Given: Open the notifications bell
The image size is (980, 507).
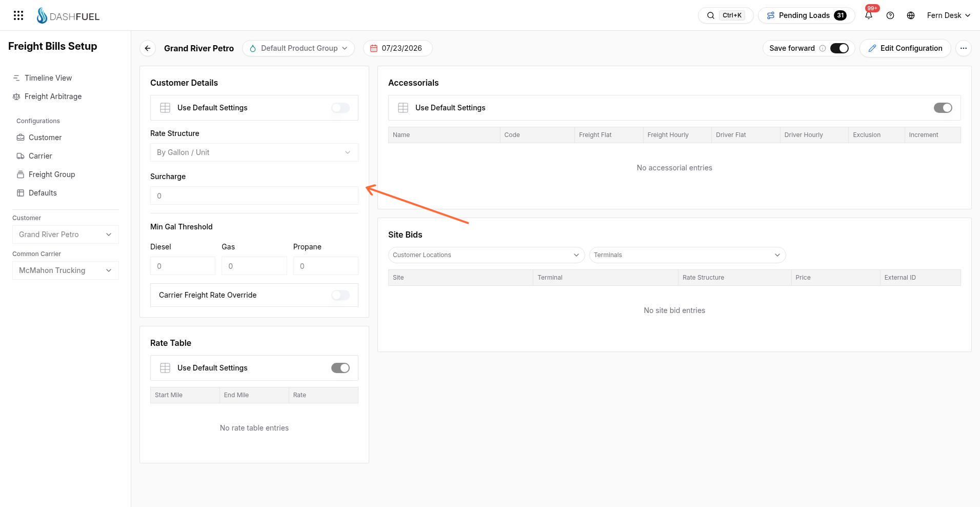Looking at the screenshot, I should tap(869, 15).
